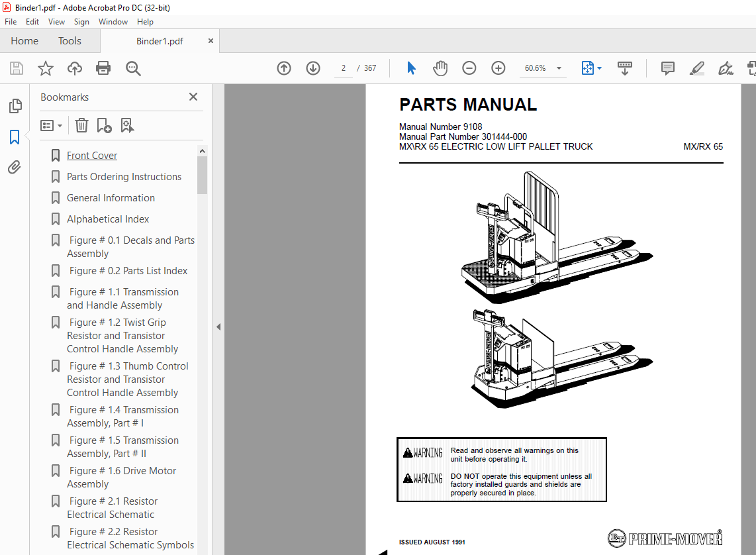Click the upload to cloud icon
This screenshot has width=756, height=555.
74,68
